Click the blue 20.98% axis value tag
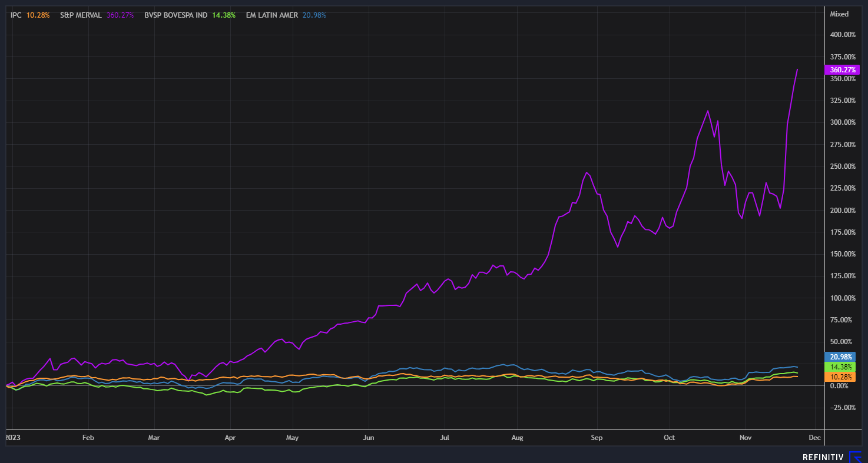Screen dimensions: 868x463 pyautogui.click(x=841, y=357)
